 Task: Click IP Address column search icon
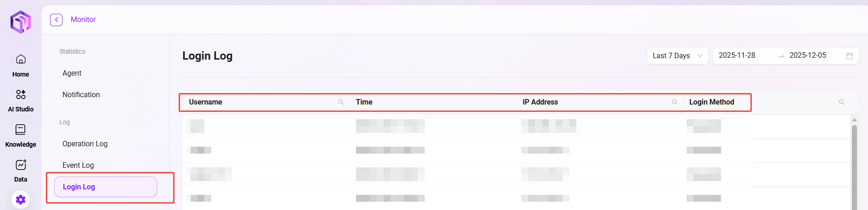675,102
